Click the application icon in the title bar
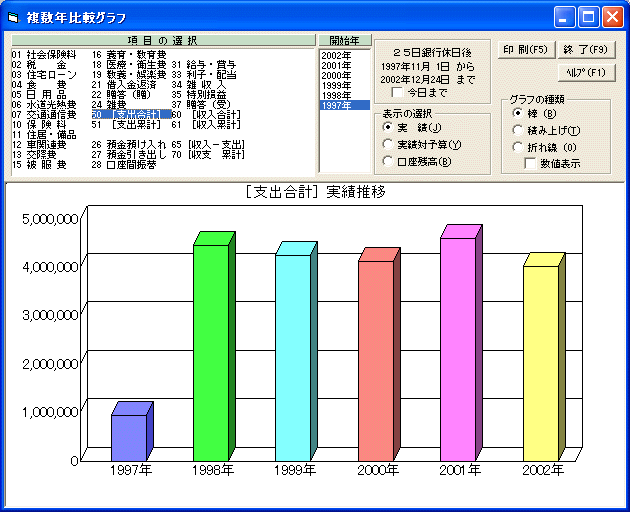Image resolution: width=630 pixels, height=513 pixels. click(13, 16)
